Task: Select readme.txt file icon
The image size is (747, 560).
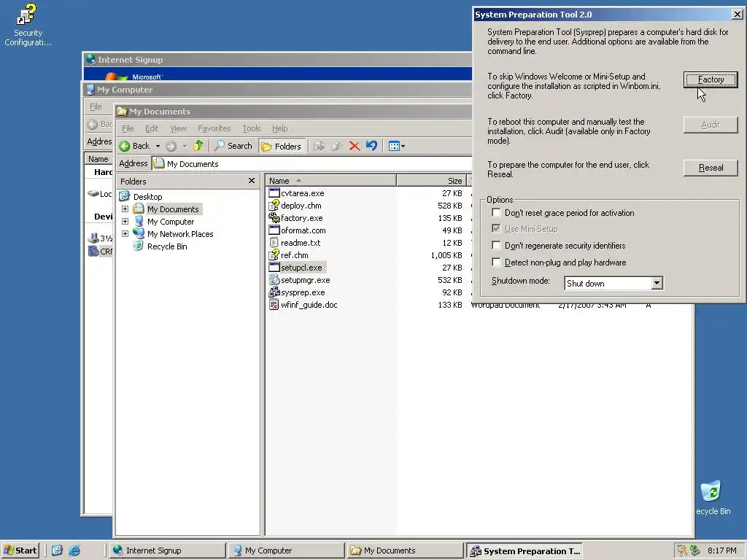Action: point(274,242)
